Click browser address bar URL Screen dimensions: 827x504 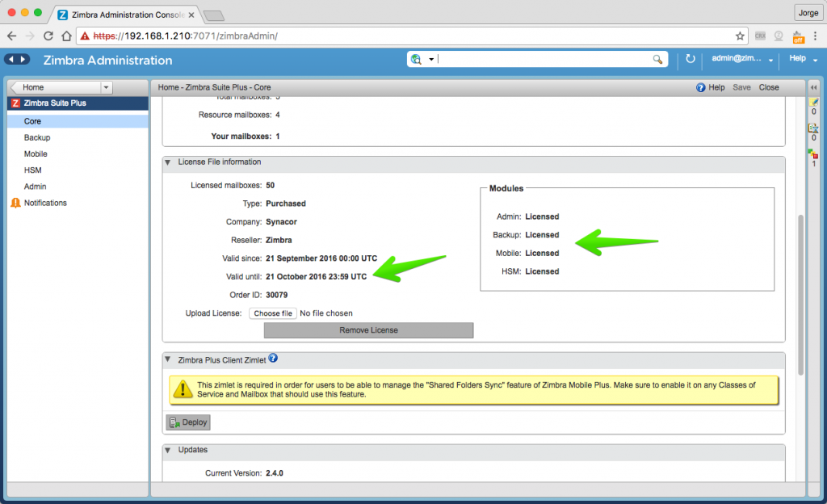click(x=185, y=36)
